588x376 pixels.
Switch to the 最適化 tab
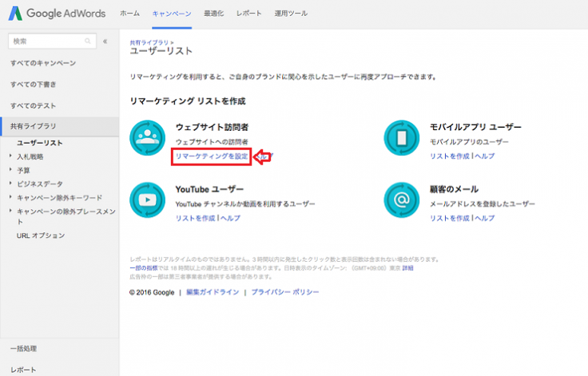[x=214, y=14]
